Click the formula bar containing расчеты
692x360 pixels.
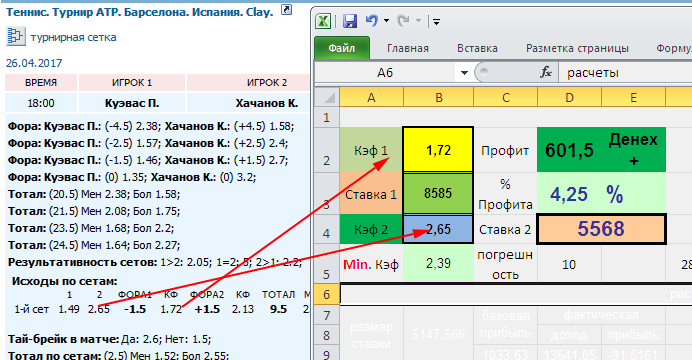coord(624,72)
